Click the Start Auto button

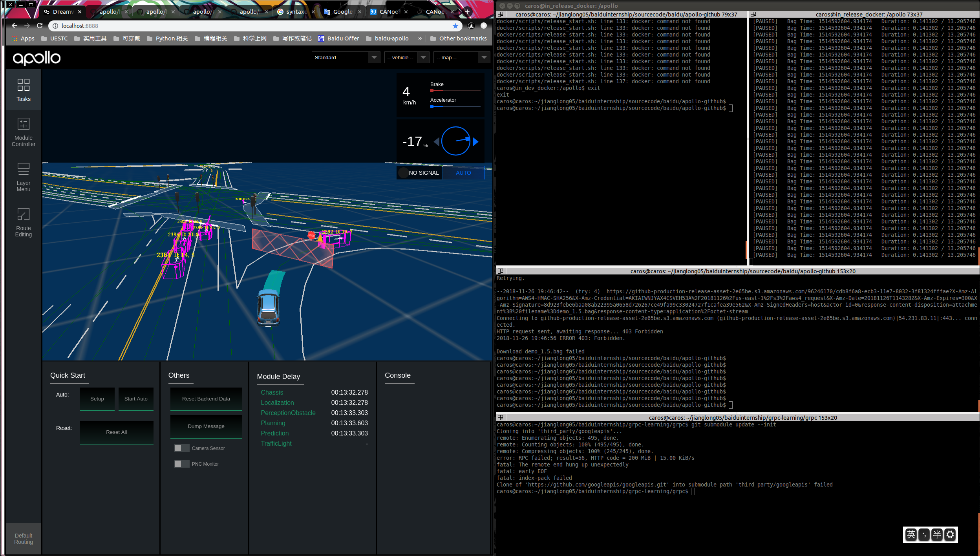click(x=136, y=399)
